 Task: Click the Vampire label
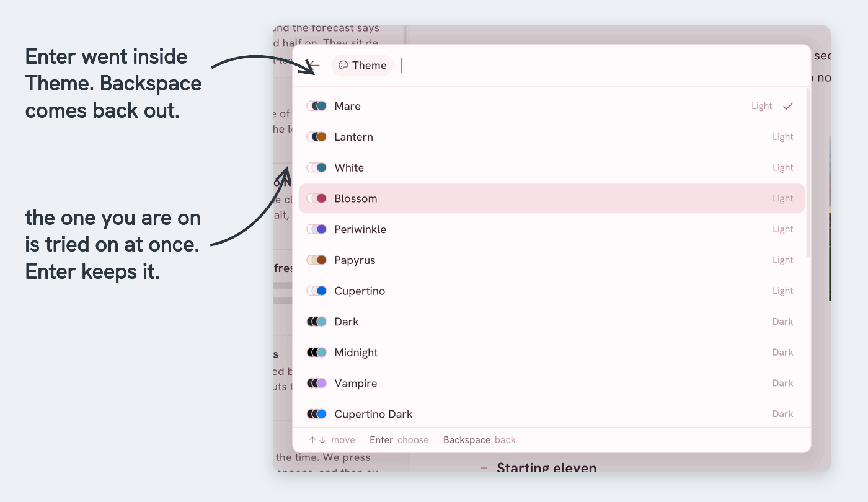[356, 383]
